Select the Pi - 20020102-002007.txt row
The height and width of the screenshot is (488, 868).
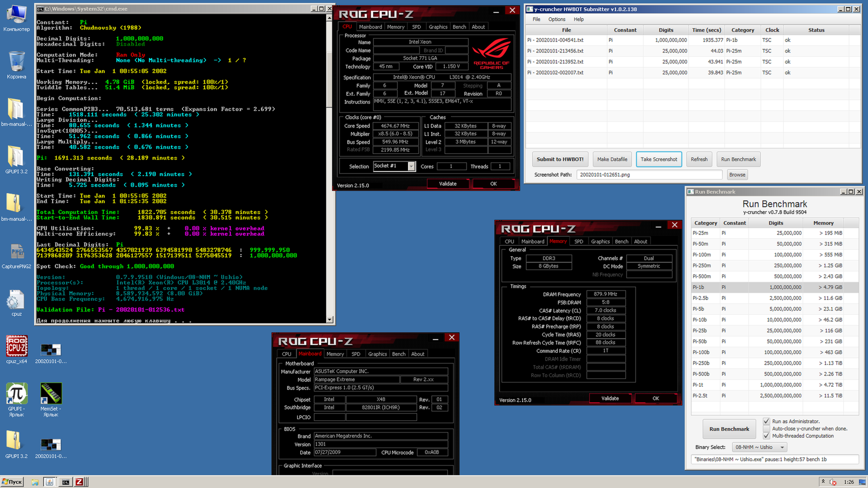[693, 72]
